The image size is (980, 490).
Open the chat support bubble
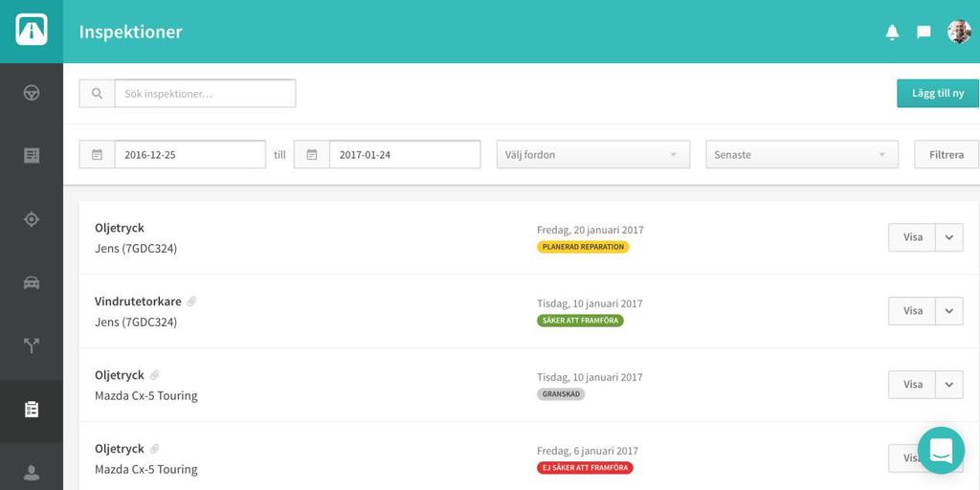tap(942, 450)
